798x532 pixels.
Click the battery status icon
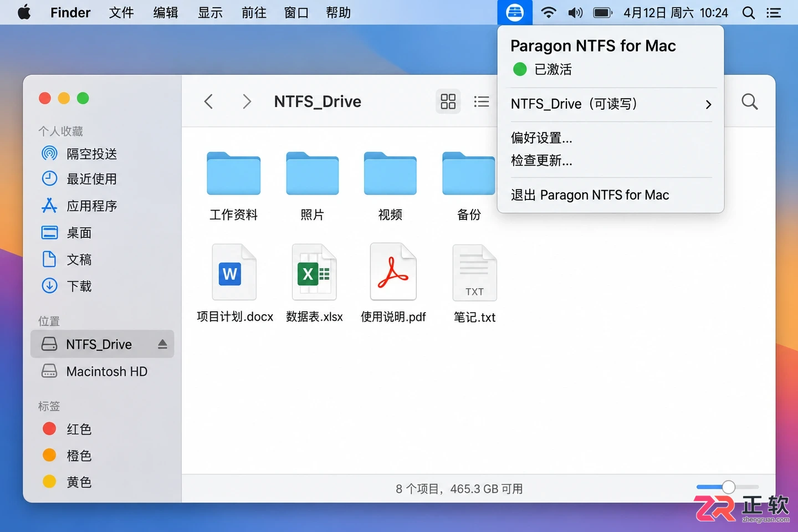click(603, 12)
